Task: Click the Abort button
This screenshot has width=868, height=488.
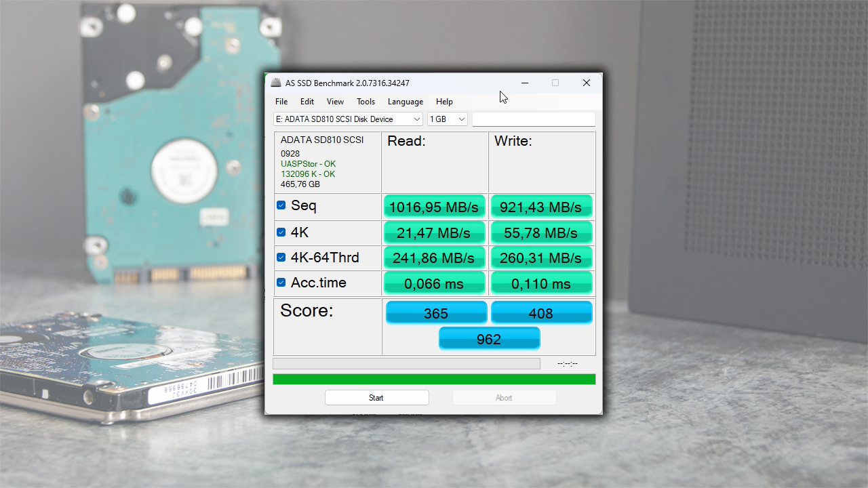Action: (504, 398)
